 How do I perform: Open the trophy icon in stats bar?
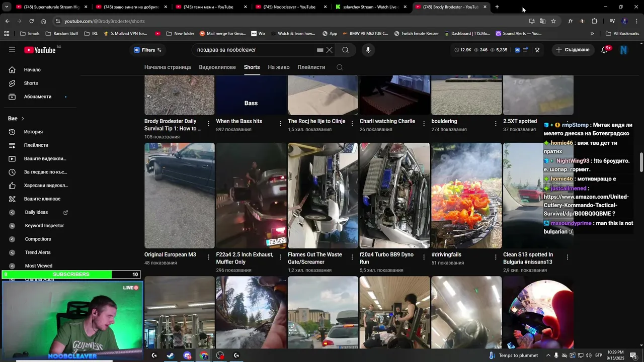(537, 50)
